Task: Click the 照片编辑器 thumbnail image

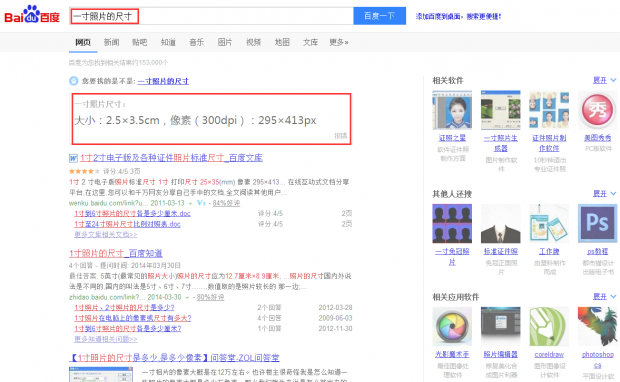Action: (x=501, y=327)
